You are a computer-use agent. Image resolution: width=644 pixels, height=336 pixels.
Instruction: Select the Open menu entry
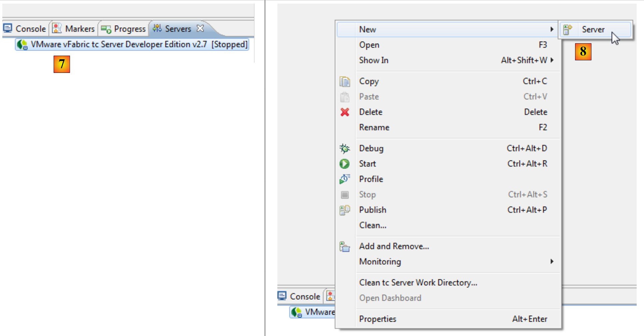pos(369,45)
